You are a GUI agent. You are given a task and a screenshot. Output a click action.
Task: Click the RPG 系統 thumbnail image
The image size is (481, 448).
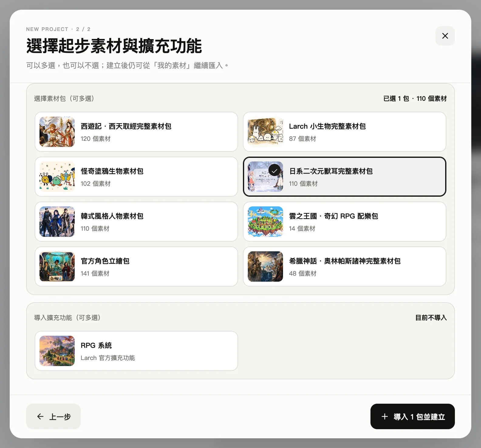[x=57, y=351]
